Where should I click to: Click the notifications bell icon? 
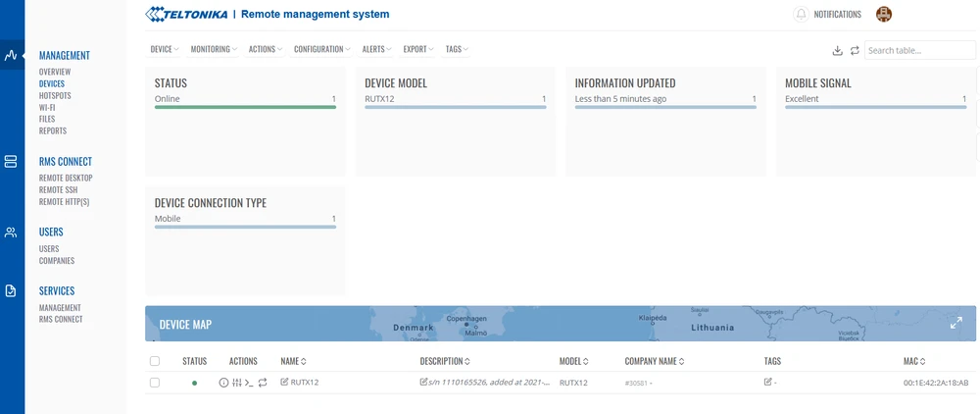tap(802, 15)
